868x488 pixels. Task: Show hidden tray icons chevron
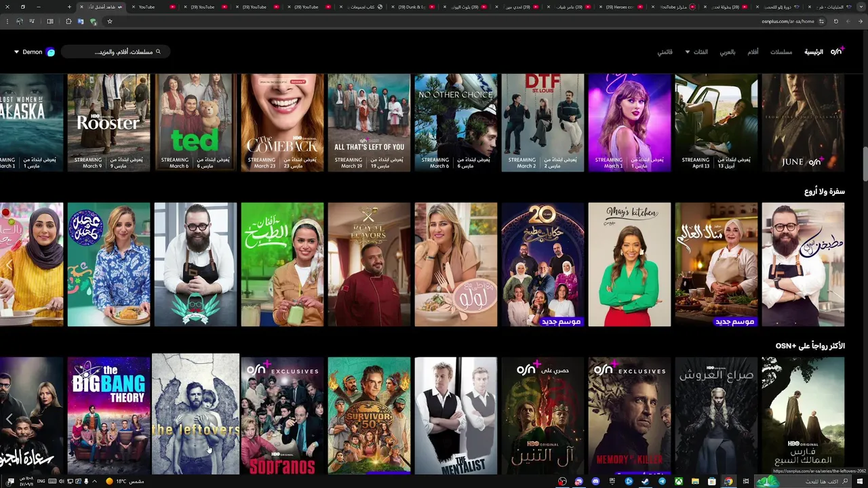tap(94, 481)
